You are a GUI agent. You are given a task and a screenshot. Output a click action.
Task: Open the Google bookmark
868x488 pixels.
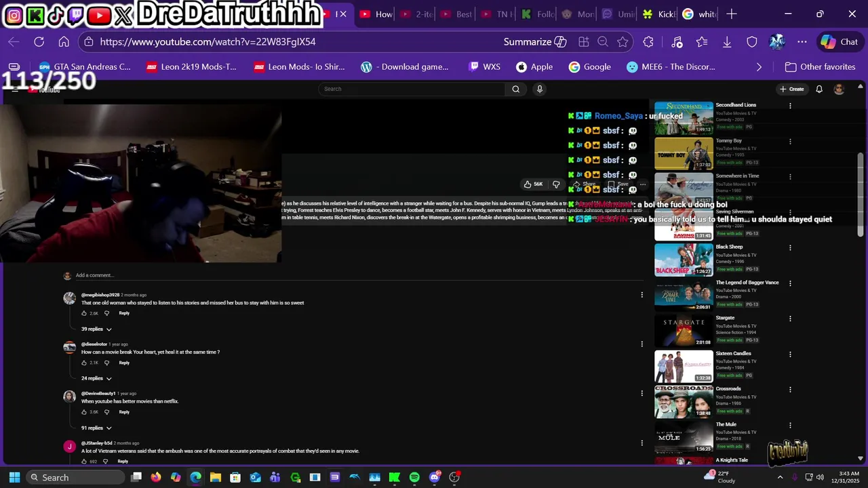pyautogui.click(x=590, y=67)
